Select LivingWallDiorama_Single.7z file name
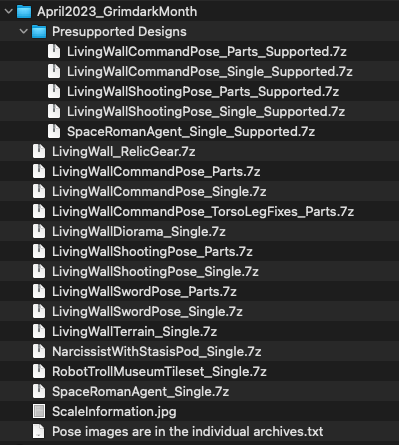This screenshot has width=399, height=445. coord(139,232)
